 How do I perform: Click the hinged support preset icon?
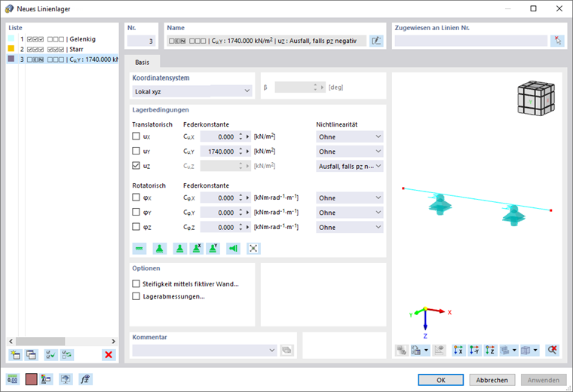click(x=159, y=249)
